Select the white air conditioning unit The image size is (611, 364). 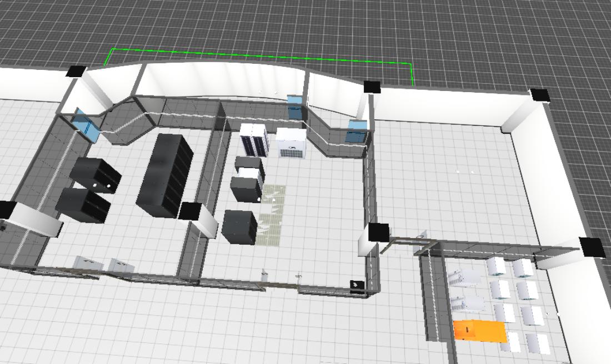coord(291,143)
